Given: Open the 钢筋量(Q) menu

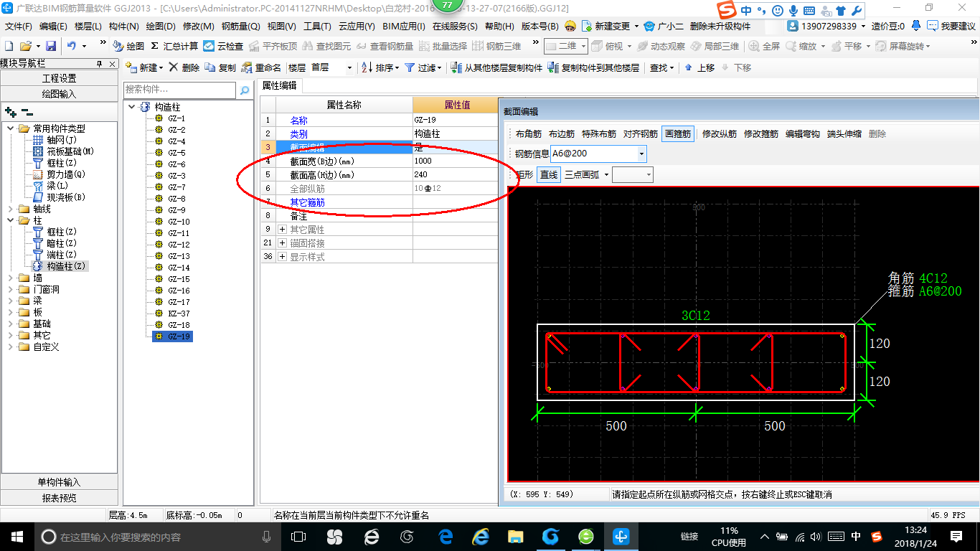Looking at the screenshot, I should pos(240,26).
